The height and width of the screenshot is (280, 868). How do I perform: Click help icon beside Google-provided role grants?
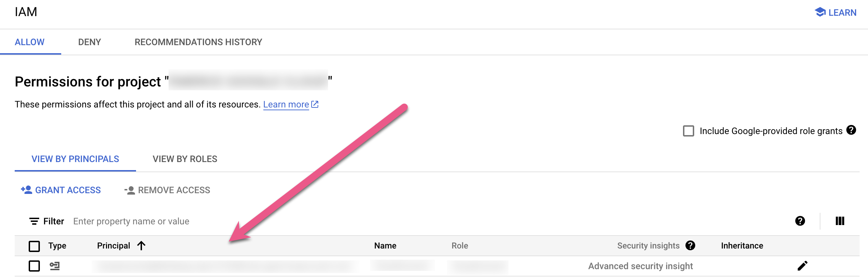click(x=851, y=130)
